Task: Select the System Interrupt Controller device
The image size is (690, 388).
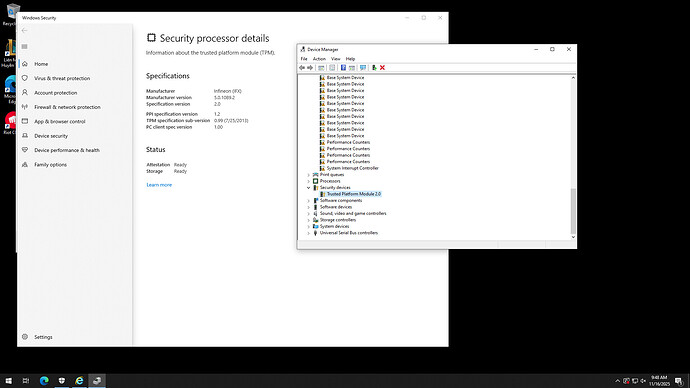Action: point(352,168)
